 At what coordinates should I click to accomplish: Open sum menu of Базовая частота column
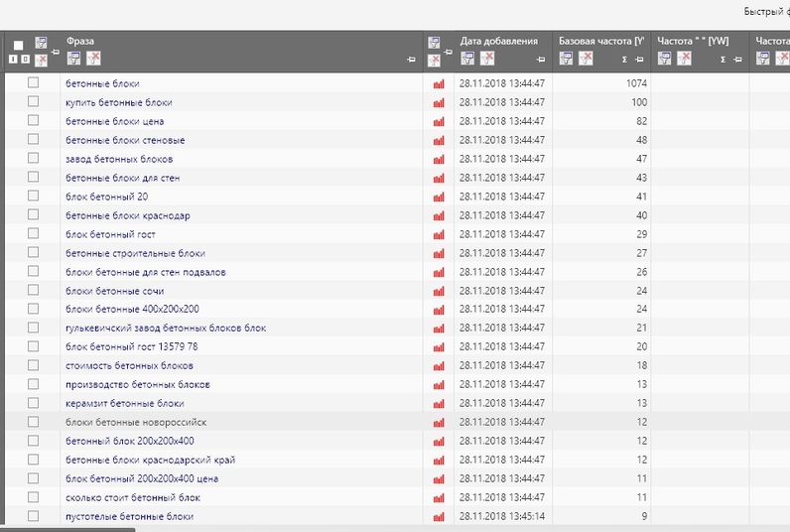[625, 60]
